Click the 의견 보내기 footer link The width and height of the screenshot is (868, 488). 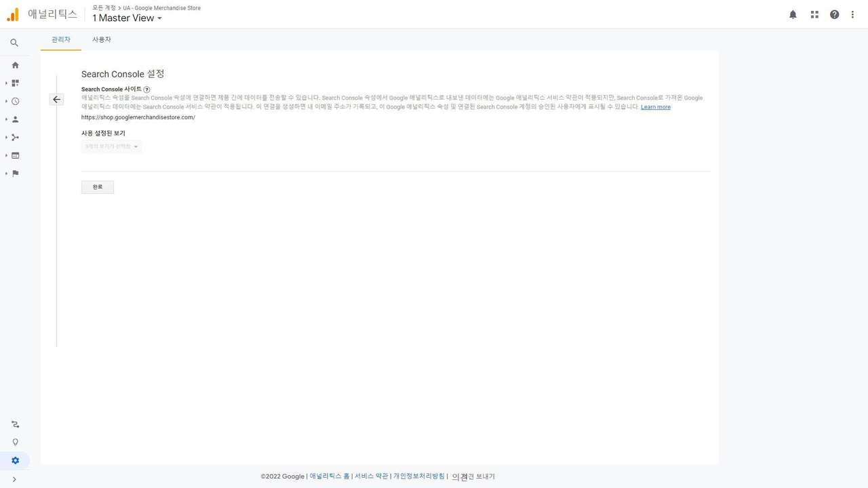click(x=473, y=476)
